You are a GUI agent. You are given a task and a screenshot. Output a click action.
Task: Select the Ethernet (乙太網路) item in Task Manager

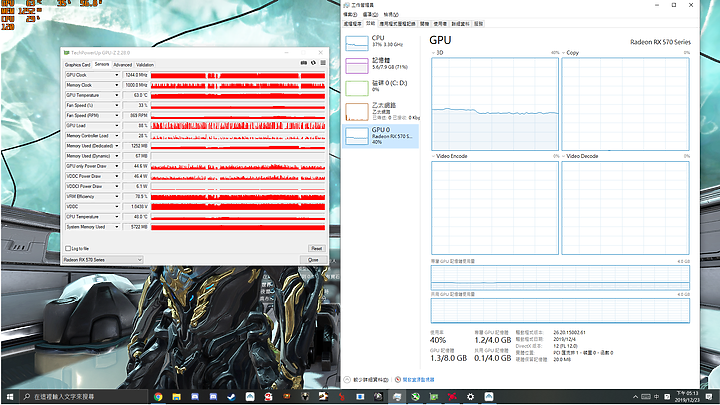(381, 112)
